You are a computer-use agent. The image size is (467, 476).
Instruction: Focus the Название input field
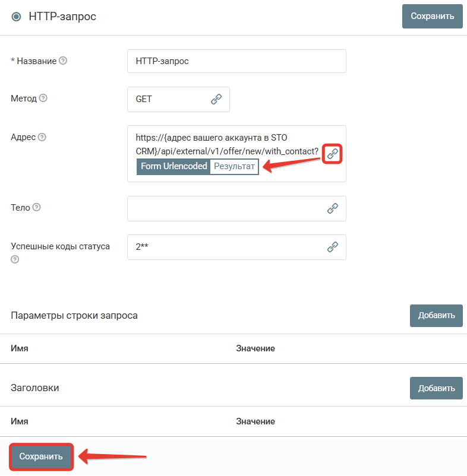tap(236, 61)
